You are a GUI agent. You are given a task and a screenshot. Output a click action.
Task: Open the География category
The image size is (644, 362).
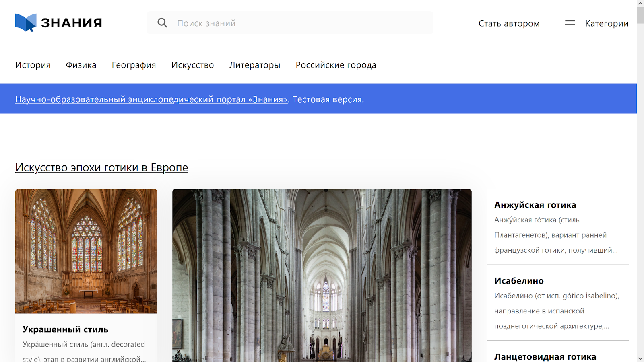pyautogui.click(x=134, y=65)
